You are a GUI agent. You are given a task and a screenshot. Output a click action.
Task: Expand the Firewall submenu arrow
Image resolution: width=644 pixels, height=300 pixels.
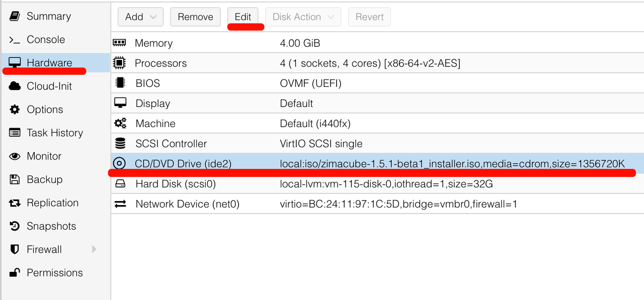point(94,249)
